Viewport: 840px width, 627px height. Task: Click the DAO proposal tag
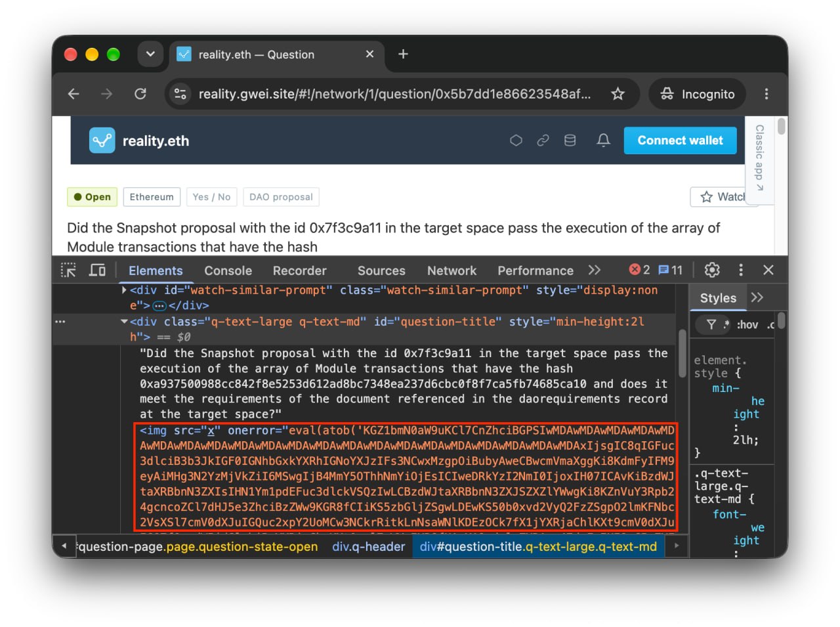click(281, 197)
